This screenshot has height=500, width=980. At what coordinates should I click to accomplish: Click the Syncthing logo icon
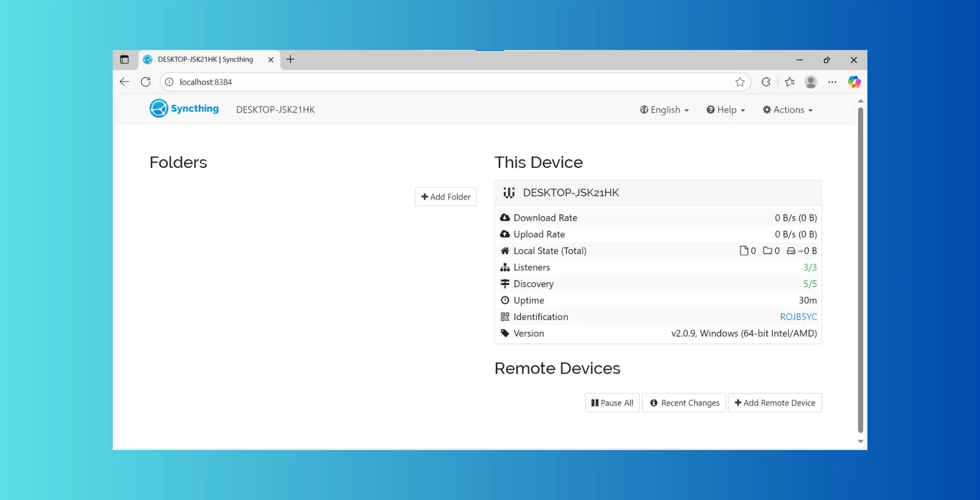pos(158,109)
